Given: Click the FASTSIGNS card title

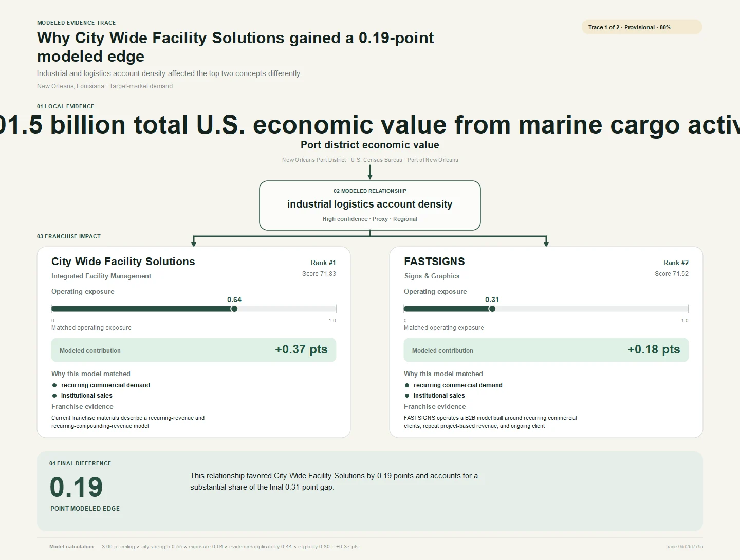Looking at the screenshot, I should coord(434,262).
